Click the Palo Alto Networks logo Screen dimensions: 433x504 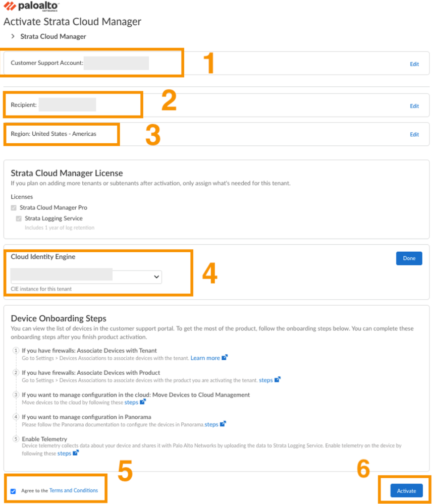[31, 7]
